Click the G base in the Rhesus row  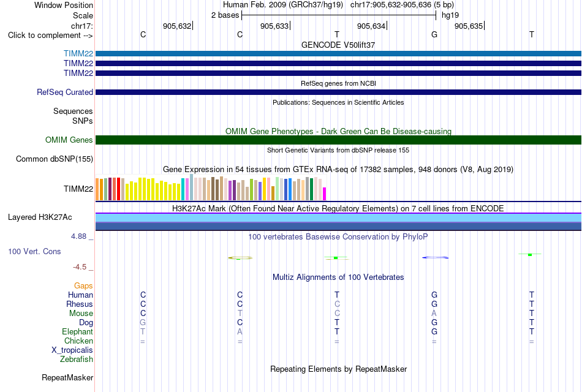tap(434, 304)
